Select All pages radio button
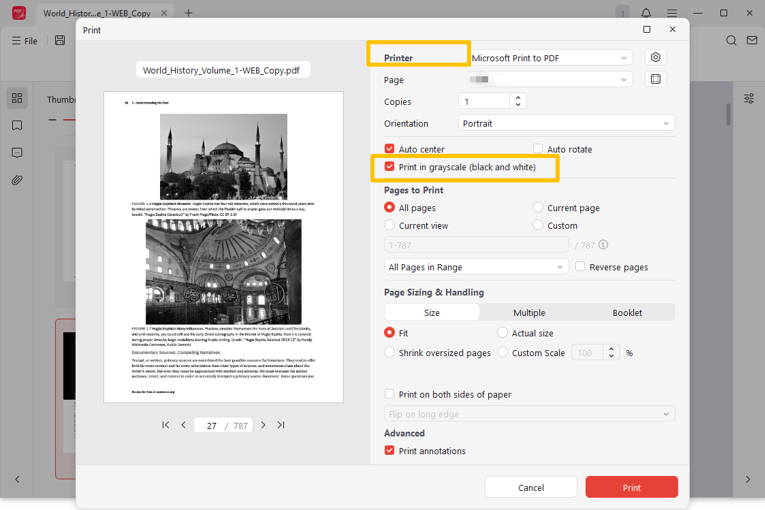The width and height of the screenshot is (765, 510). coord(389,207)
